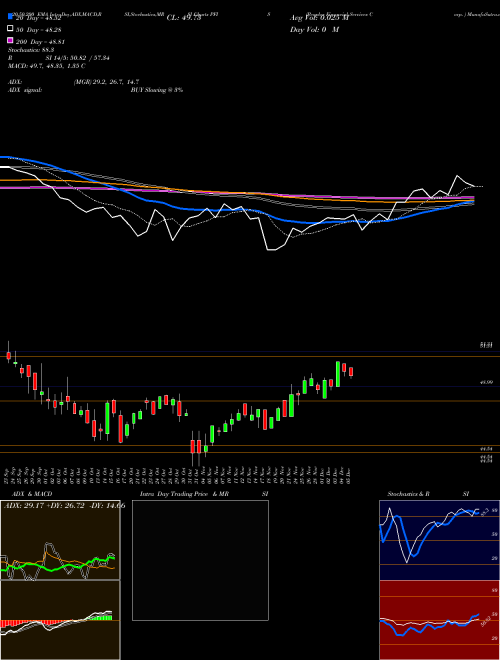Click the 'Day Vol: 0 M' label

(x=314, y=30)
